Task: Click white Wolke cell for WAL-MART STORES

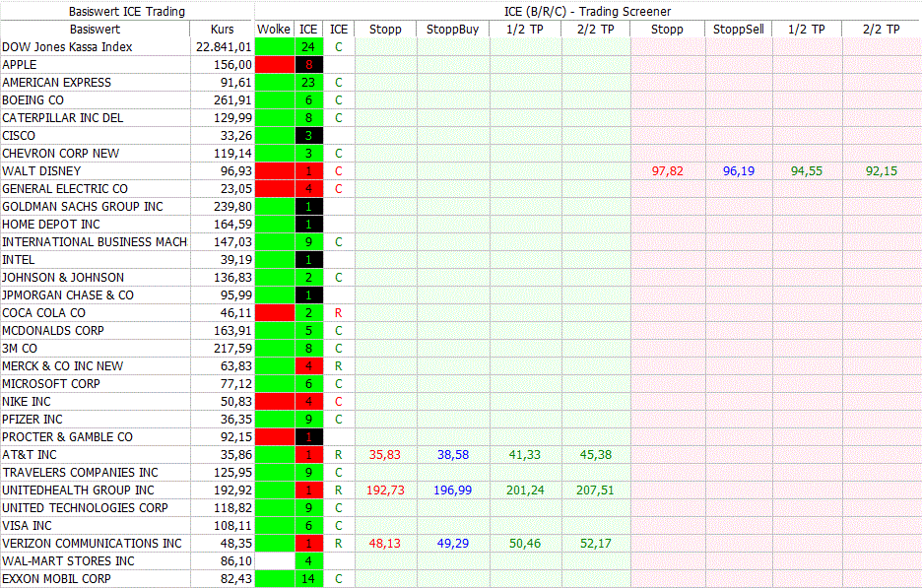Action: 274,561
